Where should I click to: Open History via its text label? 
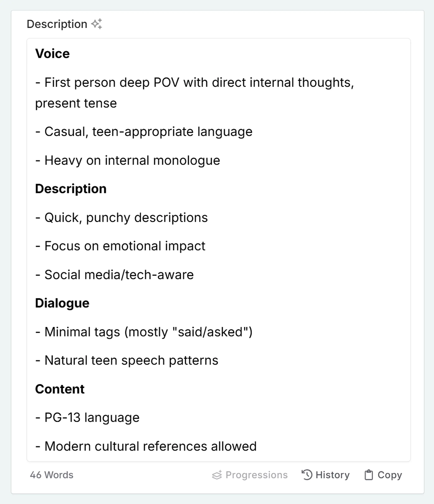point(332,474)
